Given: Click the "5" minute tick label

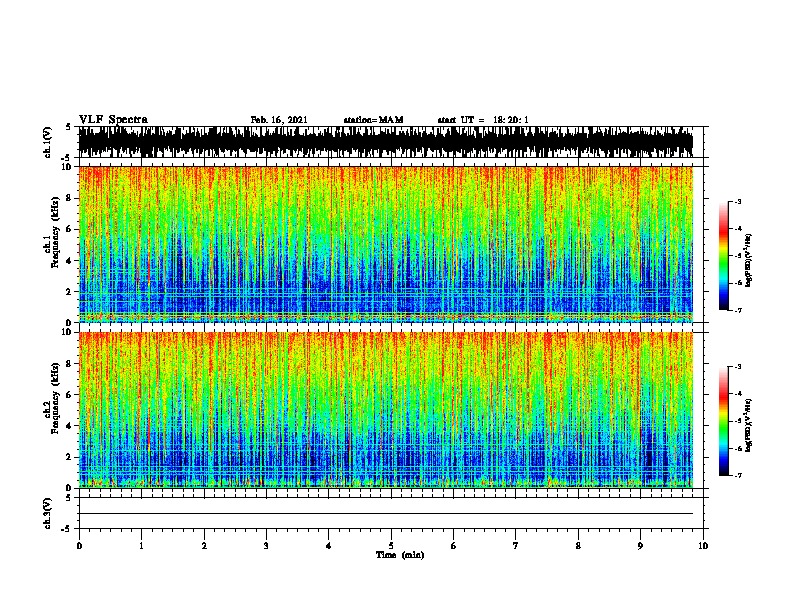Looking at the screenshot, I should click(391, 546).
